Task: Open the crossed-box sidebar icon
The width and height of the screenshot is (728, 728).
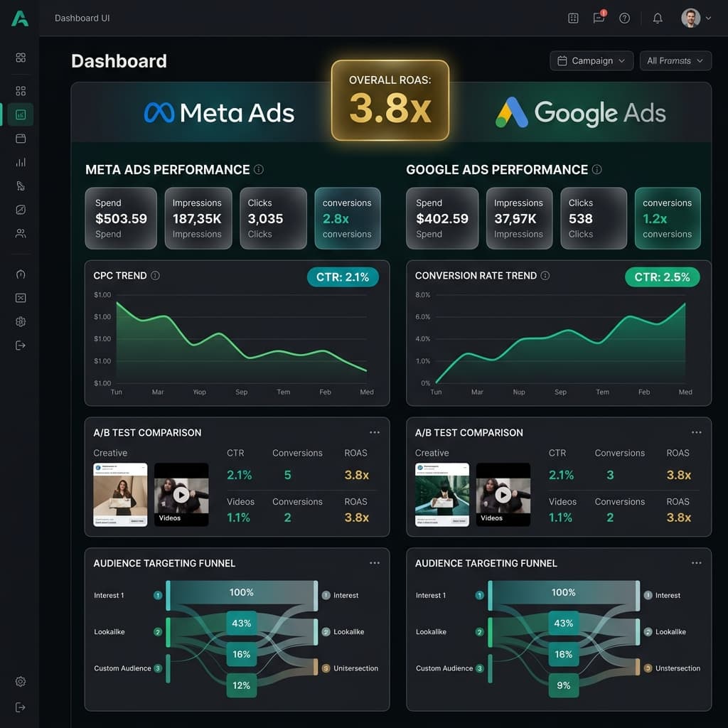Action: tap(21, 298)
